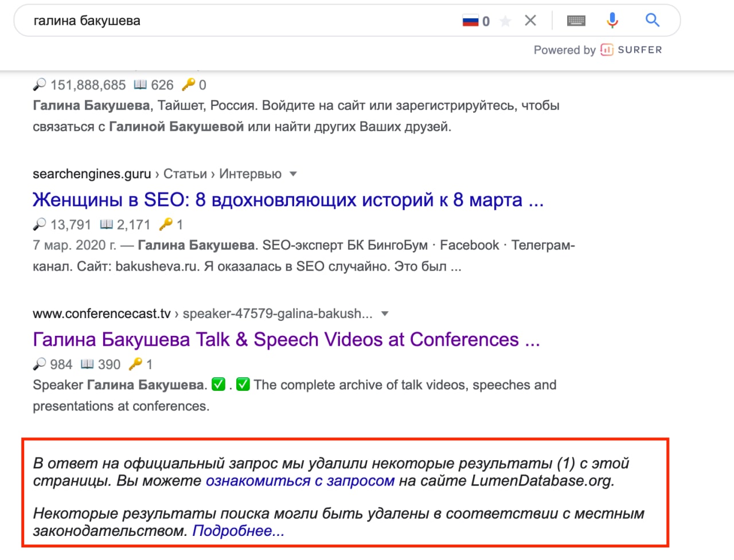Click the book icon beside 2,171

click(x=107, y=224)
